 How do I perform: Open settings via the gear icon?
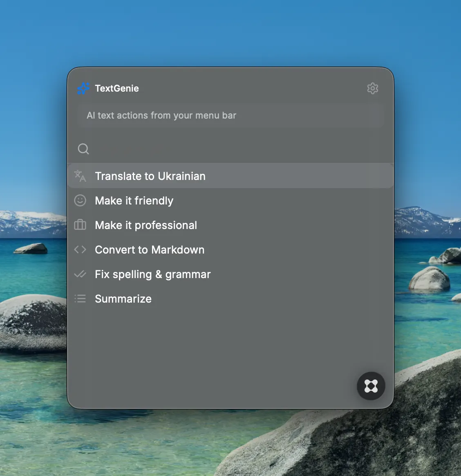[x=372, y=88]
